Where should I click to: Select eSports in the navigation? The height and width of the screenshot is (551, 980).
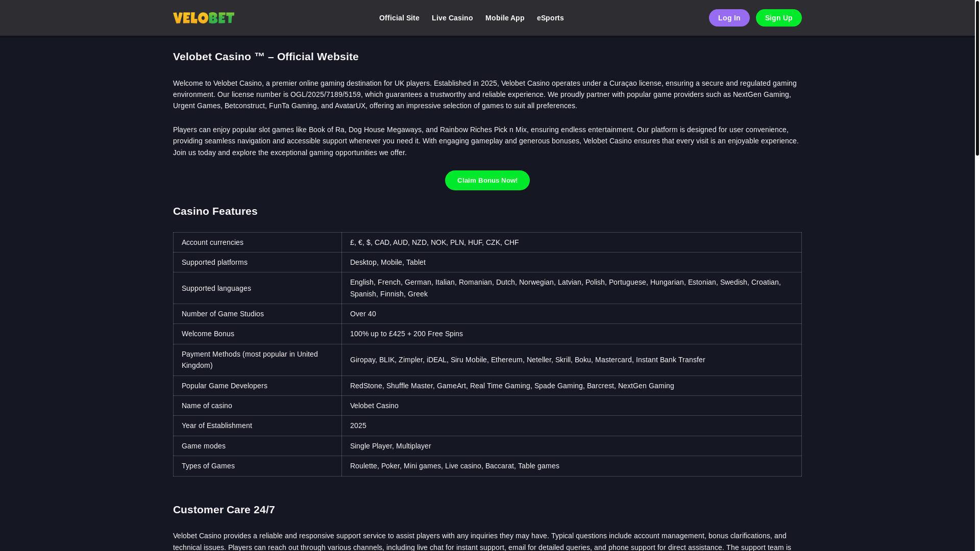click(550, 18)
